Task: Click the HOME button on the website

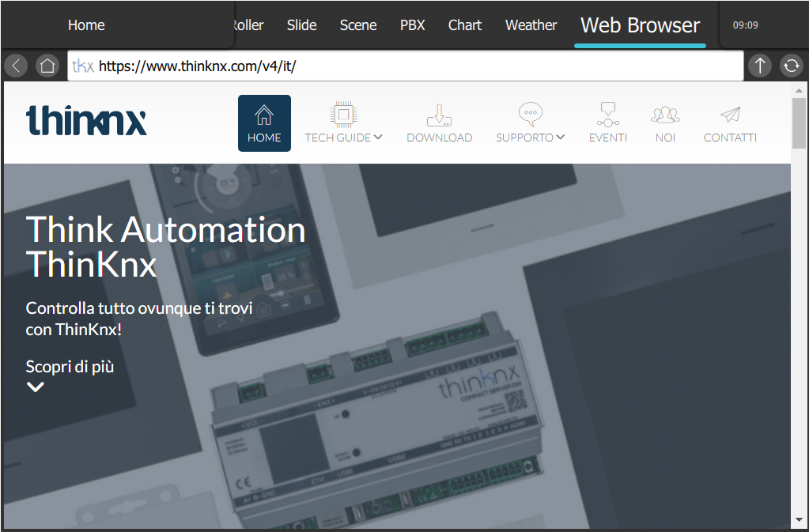Action: (264, 123)
